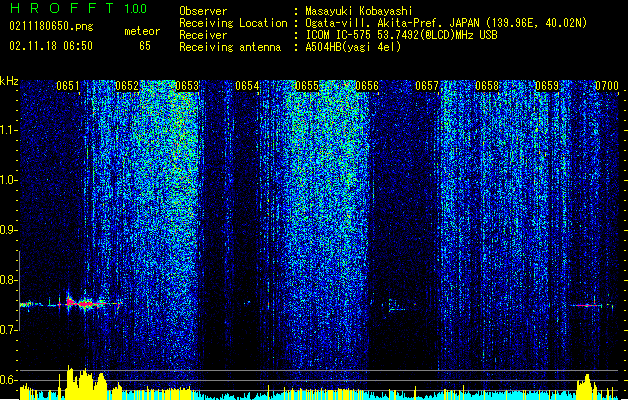Click the 0.7 kHz axis tick label

pyautogui.click(x=9, y=330)
